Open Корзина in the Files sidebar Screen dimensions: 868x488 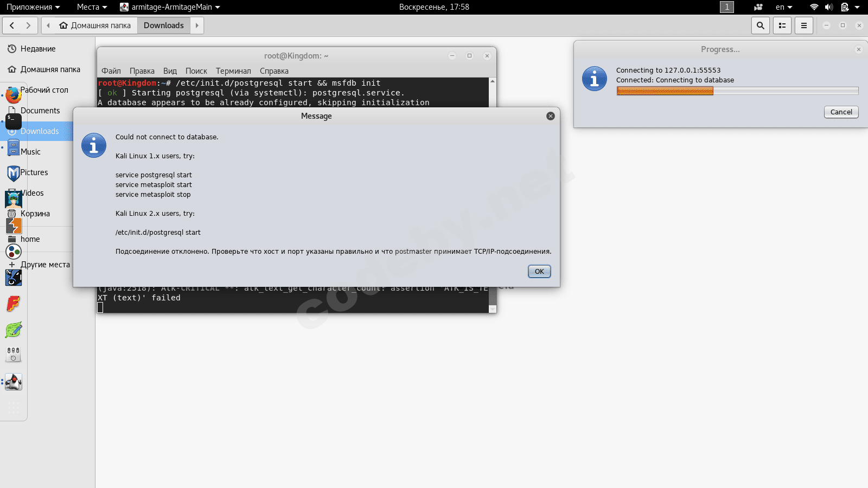[35, 214]
